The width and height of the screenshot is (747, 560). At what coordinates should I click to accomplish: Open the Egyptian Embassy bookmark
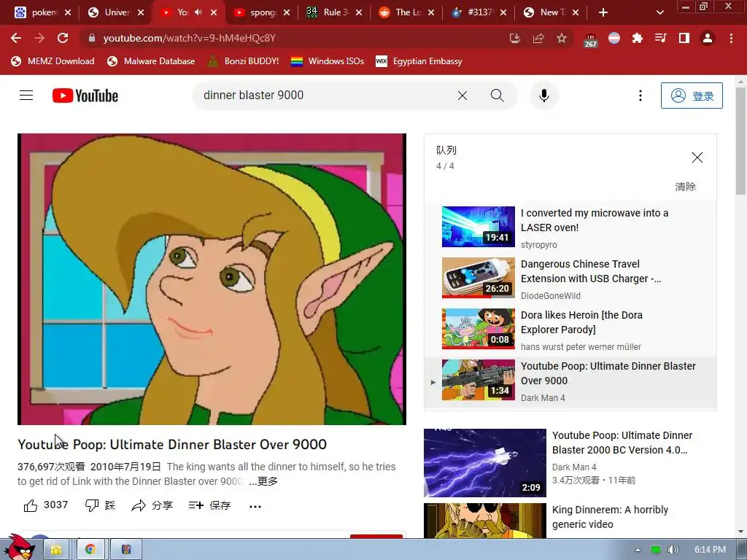pos(419,61)
